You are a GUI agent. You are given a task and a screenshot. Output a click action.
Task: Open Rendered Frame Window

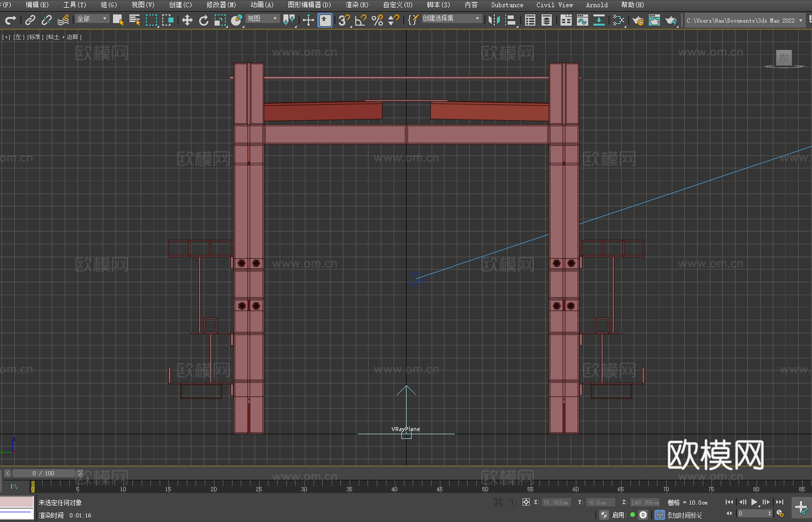click(654, 20)
